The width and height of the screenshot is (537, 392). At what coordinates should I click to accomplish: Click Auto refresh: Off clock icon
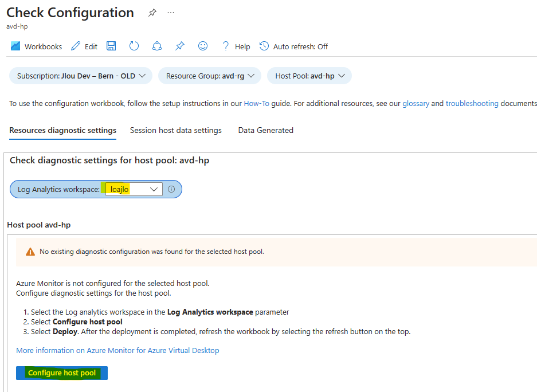coord(264,46)
